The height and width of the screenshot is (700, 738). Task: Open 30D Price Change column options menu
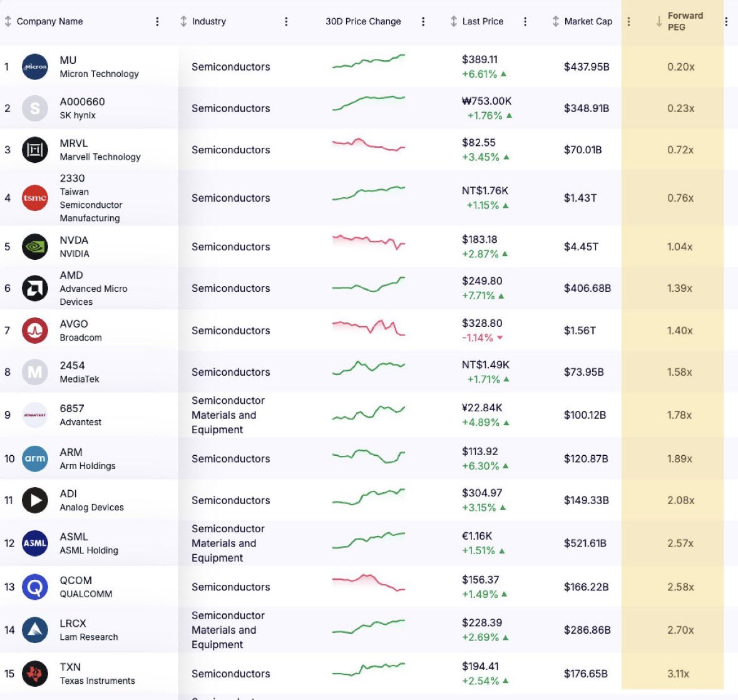(x=423, y=22)
